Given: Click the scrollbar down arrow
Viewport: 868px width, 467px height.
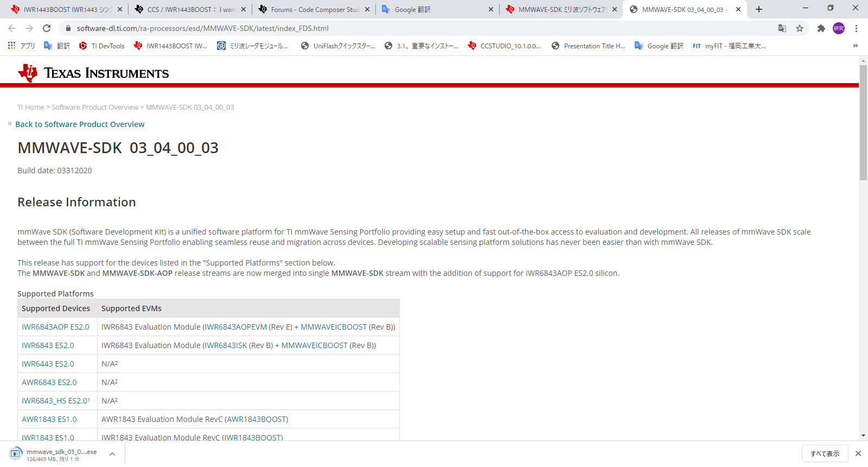Looking at the screenshot, I should pos(863,436).
